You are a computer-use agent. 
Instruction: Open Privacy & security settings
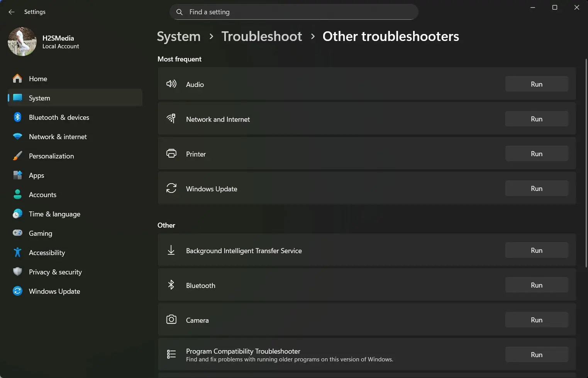[75, 272]
